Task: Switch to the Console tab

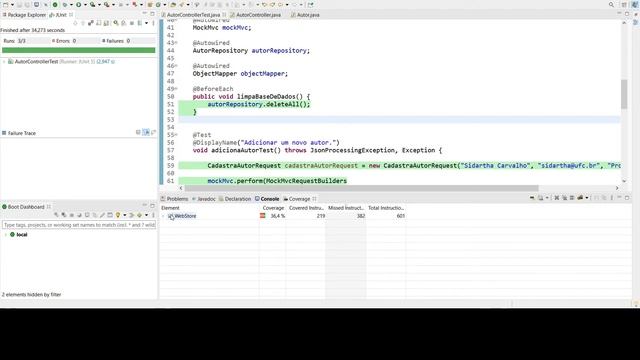Action: tap(267, 199)
